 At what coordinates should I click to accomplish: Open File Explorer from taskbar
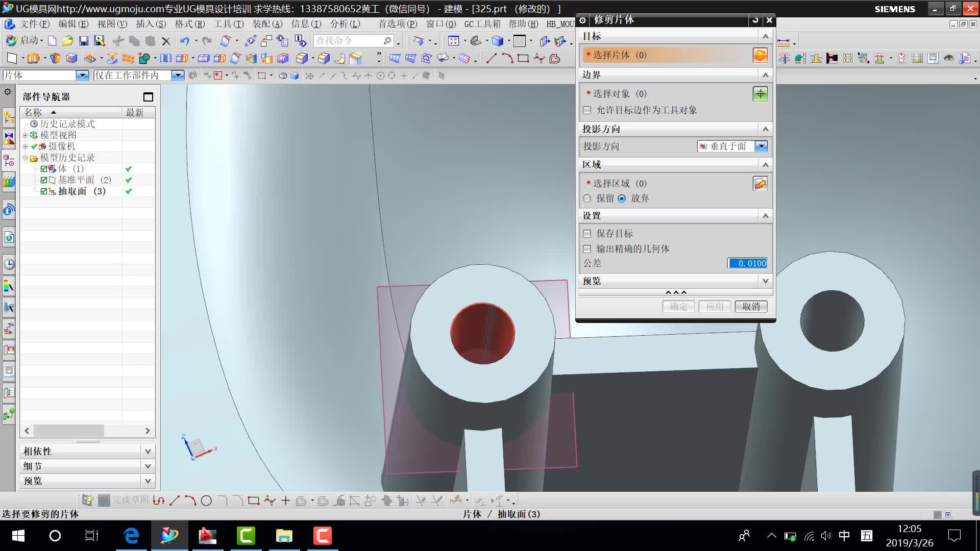(284, 536)
